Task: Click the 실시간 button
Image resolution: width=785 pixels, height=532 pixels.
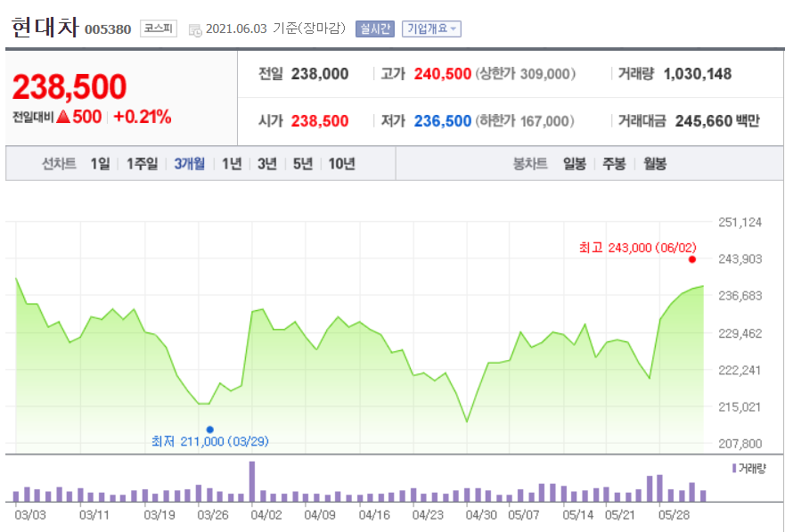Action: [x=375, y=29]
